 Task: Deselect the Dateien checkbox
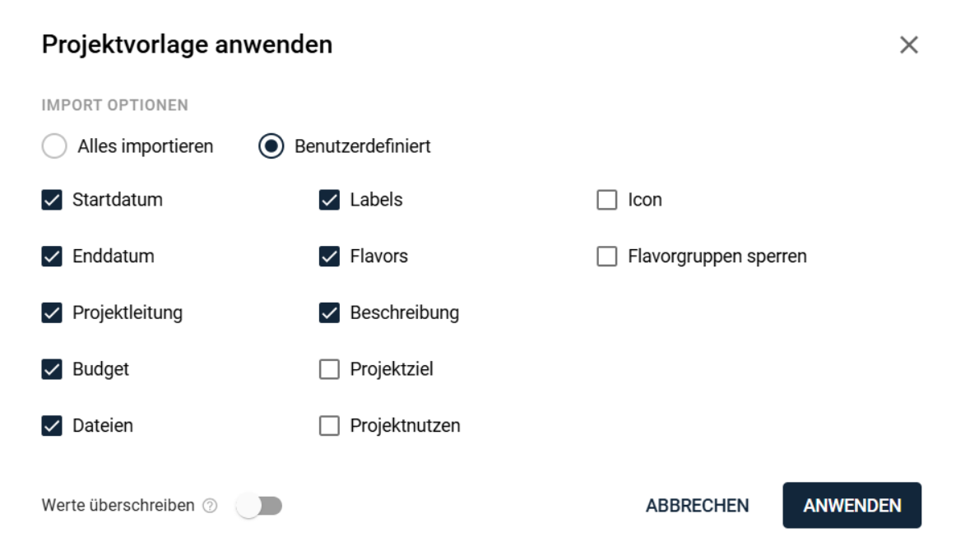click(52, 426)
